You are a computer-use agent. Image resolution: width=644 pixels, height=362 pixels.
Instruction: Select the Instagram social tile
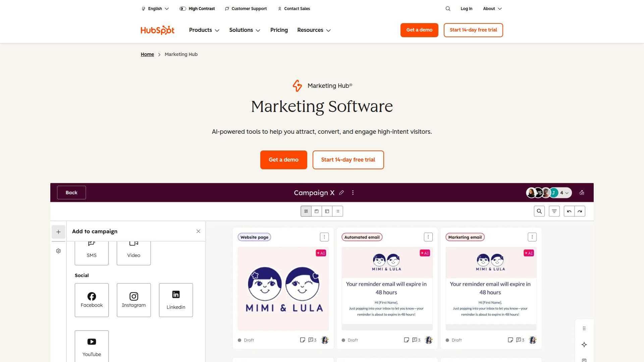point(133,300)
